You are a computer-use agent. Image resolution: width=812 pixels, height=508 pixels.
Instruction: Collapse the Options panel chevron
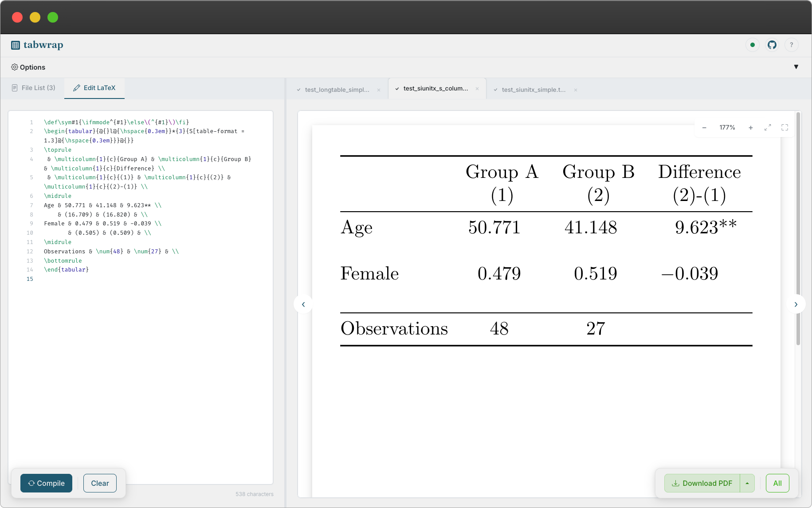coord(797,67)
